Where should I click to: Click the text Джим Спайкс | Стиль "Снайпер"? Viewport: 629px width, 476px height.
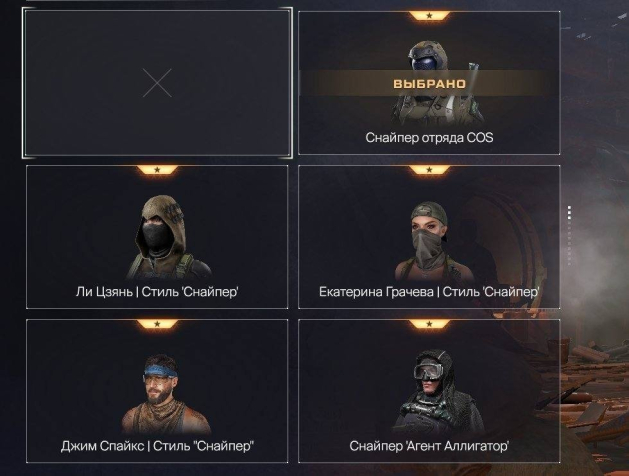click(157, 446)
